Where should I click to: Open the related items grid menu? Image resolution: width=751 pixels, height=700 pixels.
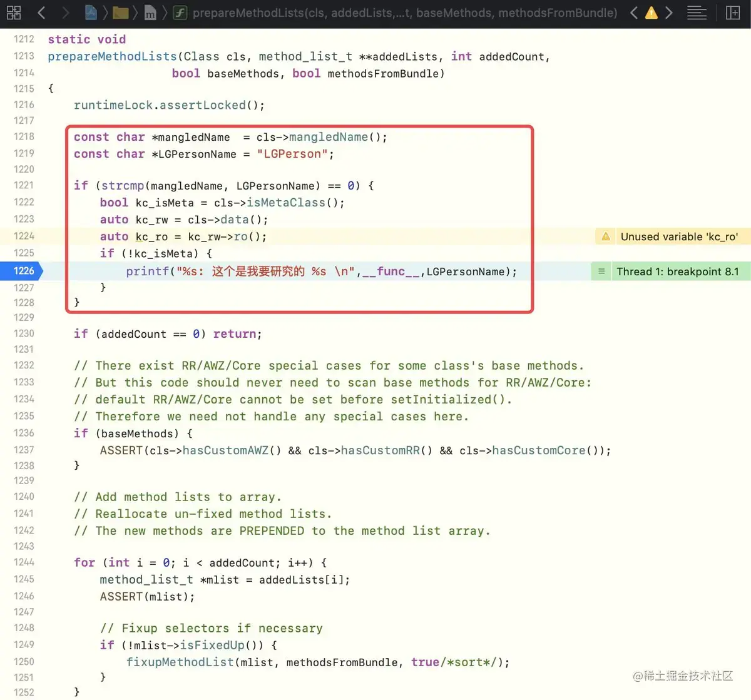click(14, 13)
